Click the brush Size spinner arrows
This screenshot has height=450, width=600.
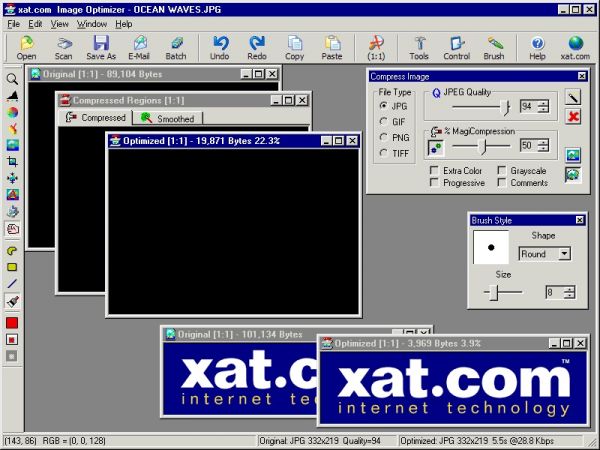(569, 293)
